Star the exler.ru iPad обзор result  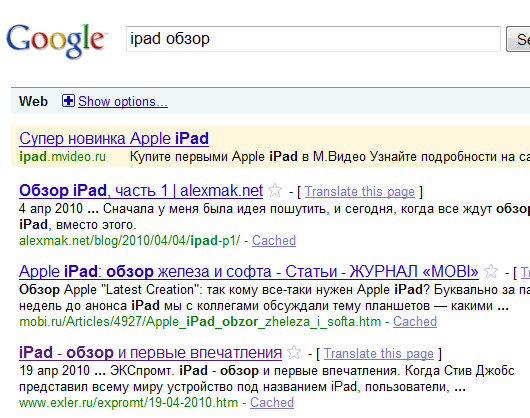(x=294, y=352)
